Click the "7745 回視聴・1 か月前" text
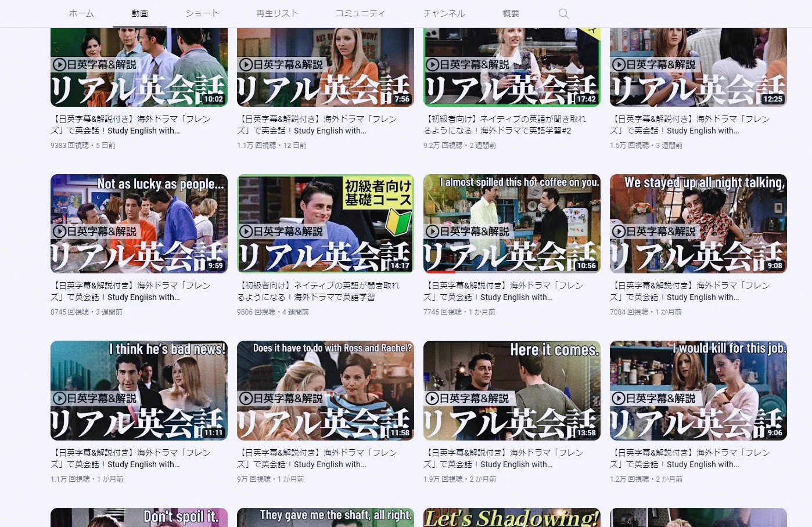Viewport: 812px width, 527px height. pos(459,312)
